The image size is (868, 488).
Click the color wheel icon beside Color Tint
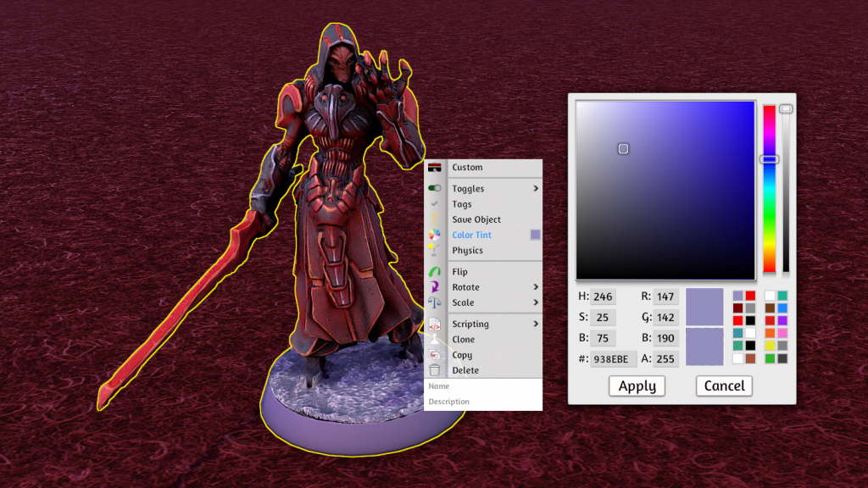point(435,235)
